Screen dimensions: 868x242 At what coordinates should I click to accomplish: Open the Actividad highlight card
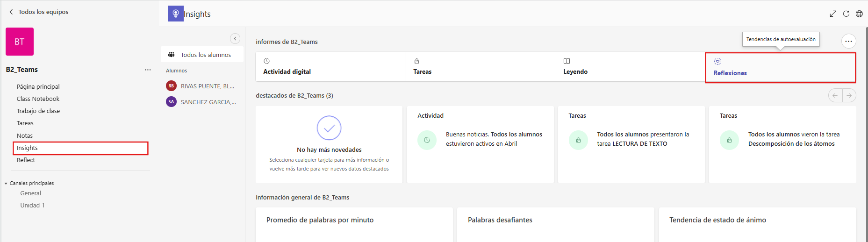[x=481, y=144]
